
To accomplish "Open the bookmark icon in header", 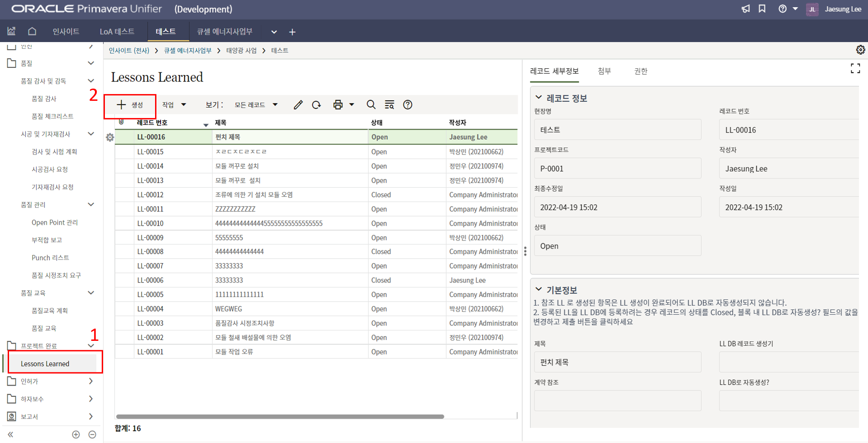I will tap(762, 9).
